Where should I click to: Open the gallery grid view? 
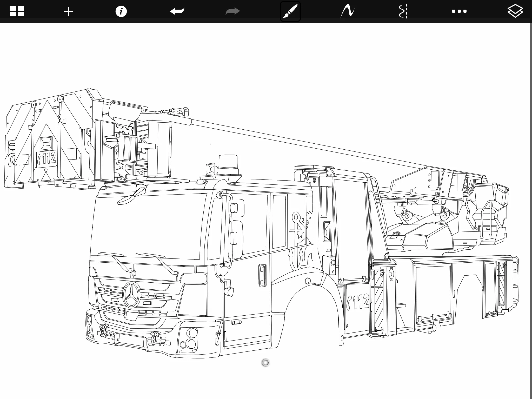17,11
